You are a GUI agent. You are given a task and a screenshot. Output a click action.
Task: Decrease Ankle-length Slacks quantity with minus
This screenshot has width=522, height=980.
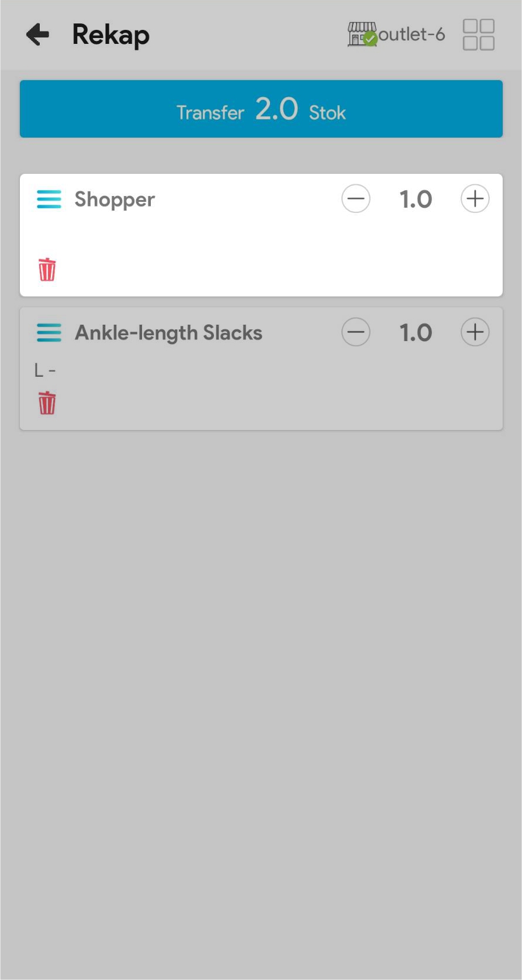click(x=356, y=332)
